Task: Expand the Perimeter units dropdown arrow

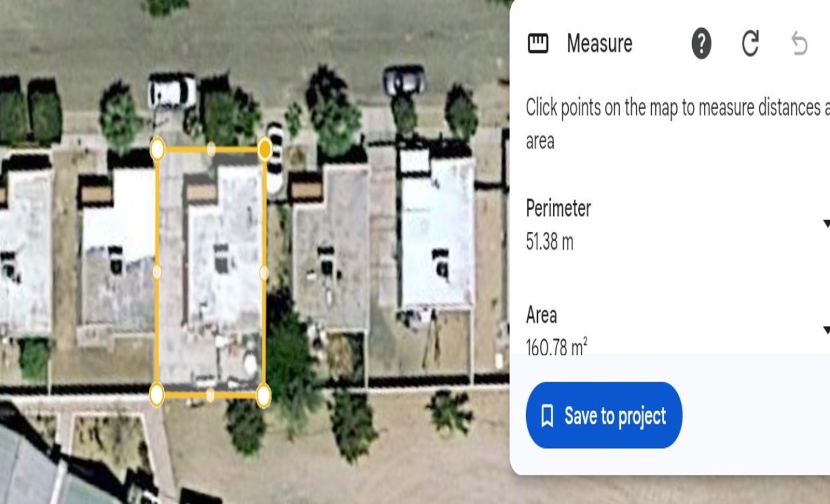Action: pyautogui.click(x=826, y=224)
